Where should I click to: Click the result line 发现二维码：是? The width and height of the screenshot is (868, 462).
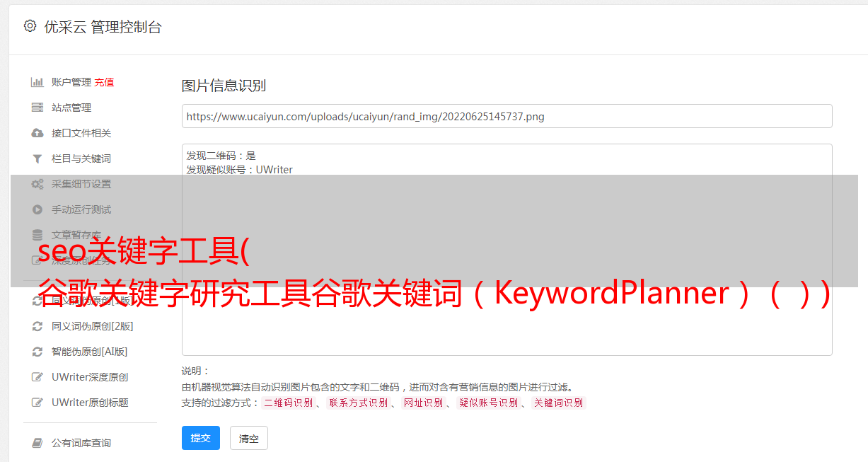pyautogui.click(x=221, y=156)
